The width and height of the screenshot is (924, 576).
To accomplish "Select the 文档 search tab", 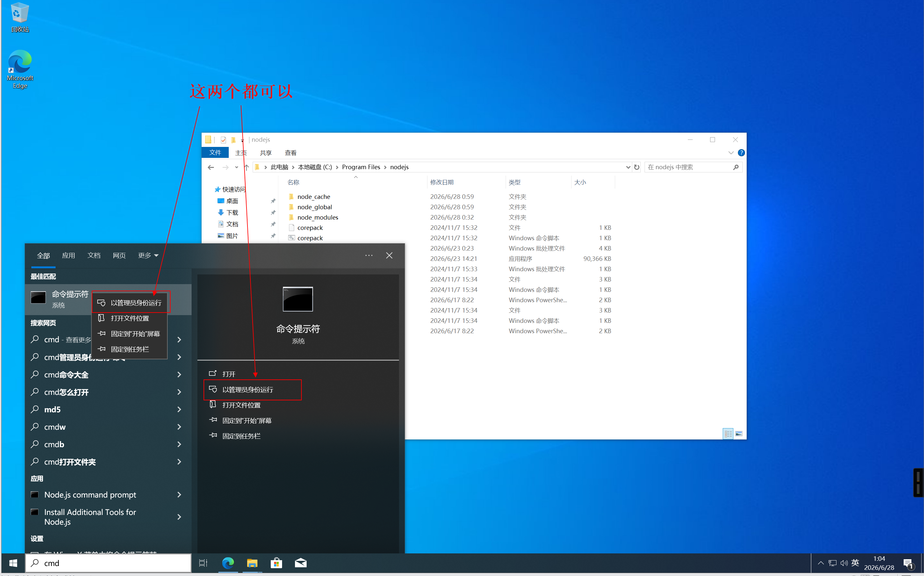I will tap(94, 256).
